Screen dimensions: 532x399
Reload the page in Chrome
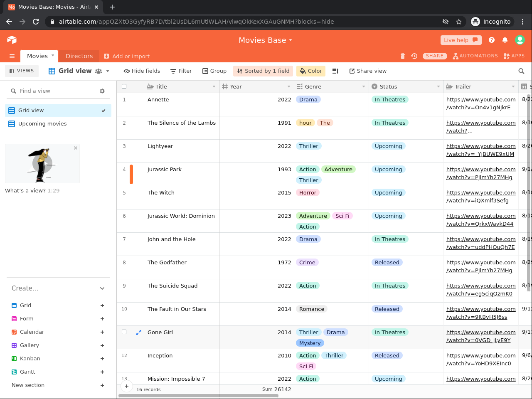36,22
